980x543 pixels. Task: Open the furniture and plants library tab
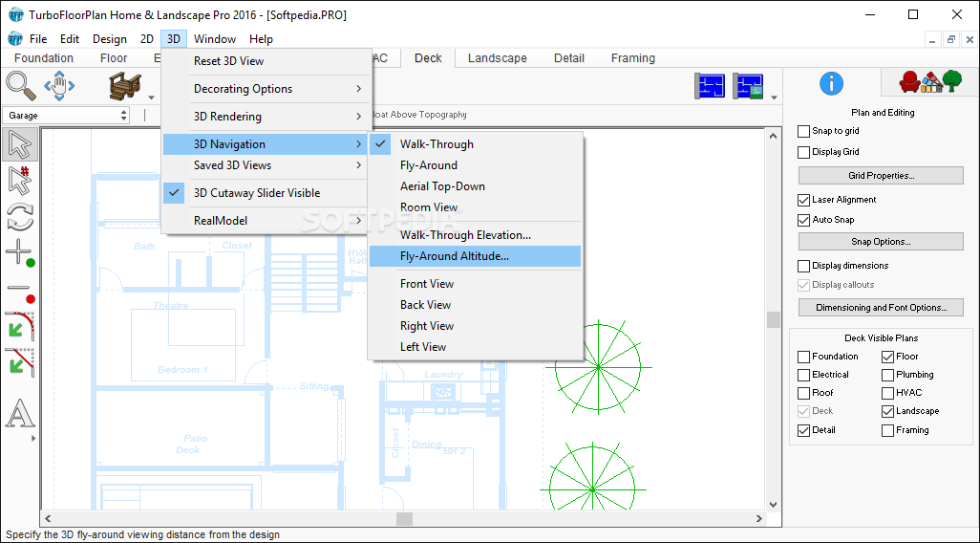930,81
